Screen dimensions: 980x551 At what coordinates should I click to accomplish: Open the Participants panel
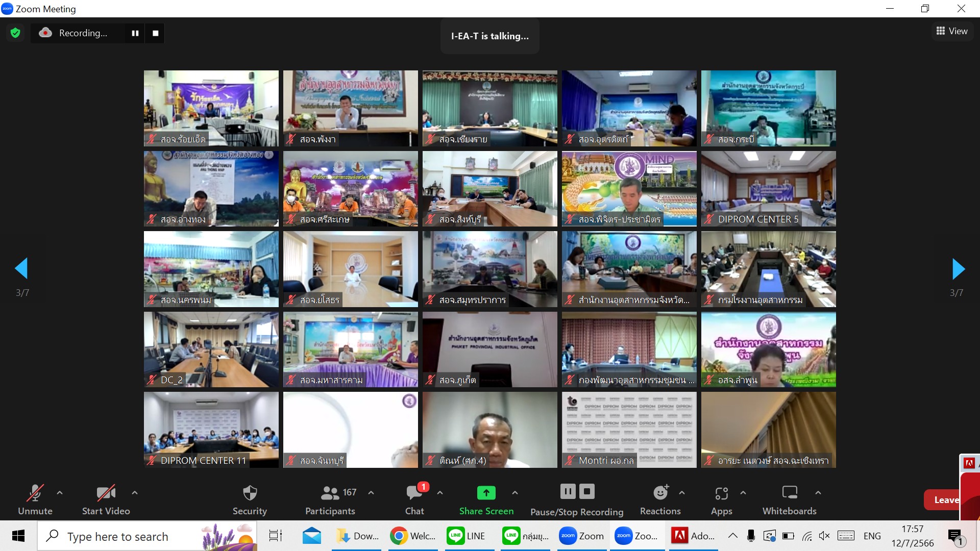click(330, 499)
